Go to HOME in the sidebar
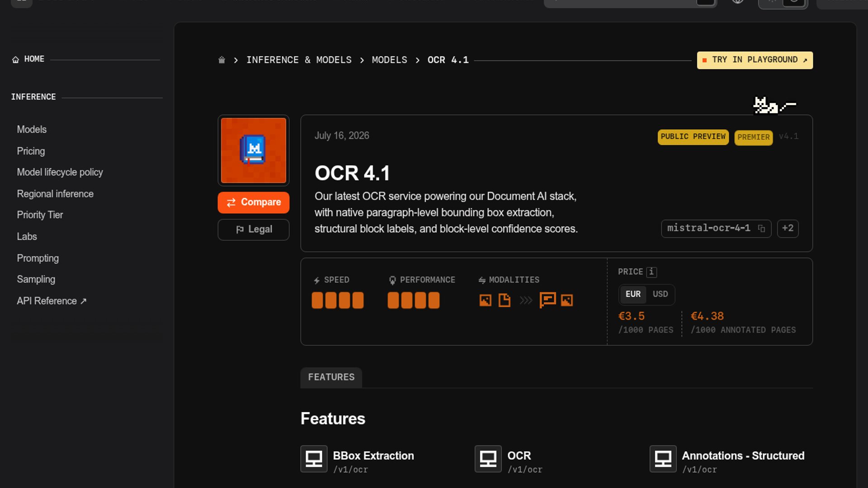The image size is (868, 488). tap(34, 59)
